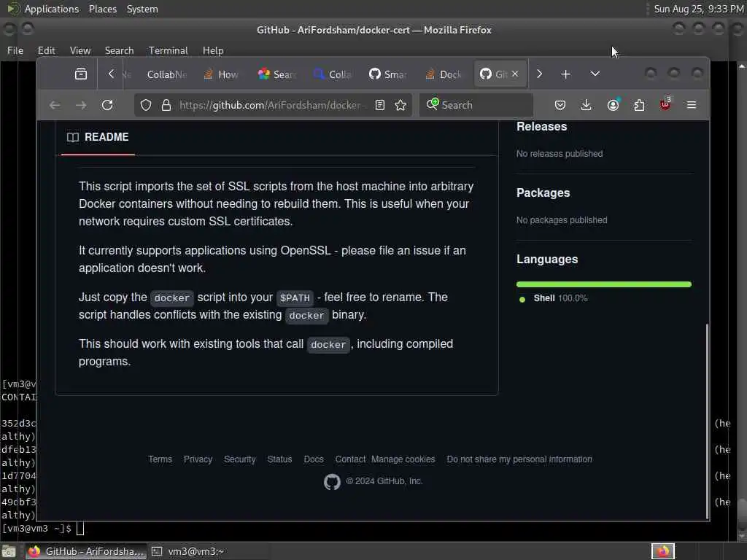Screen dimensions: 747x560
Task: Open Firefox hamburger application menu
Action: point(692,105)
